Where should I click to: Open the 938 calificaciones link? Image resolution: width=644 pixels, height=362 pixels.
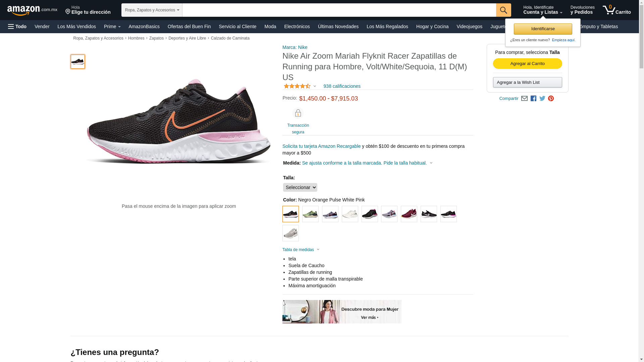(341, 86)
